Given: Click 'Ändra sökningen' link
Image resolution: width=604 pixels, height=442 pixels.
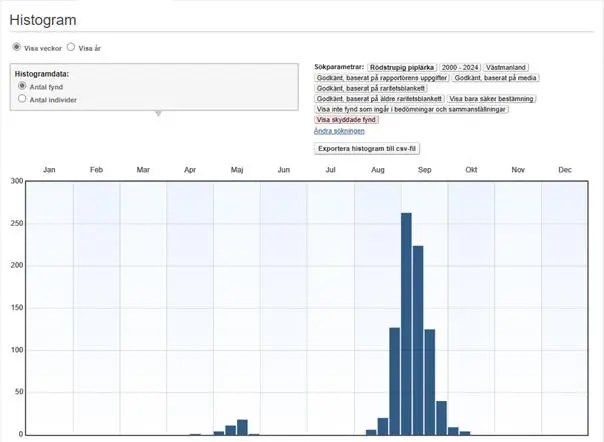Looking at the screenshot, I should [x=339, y=131].
